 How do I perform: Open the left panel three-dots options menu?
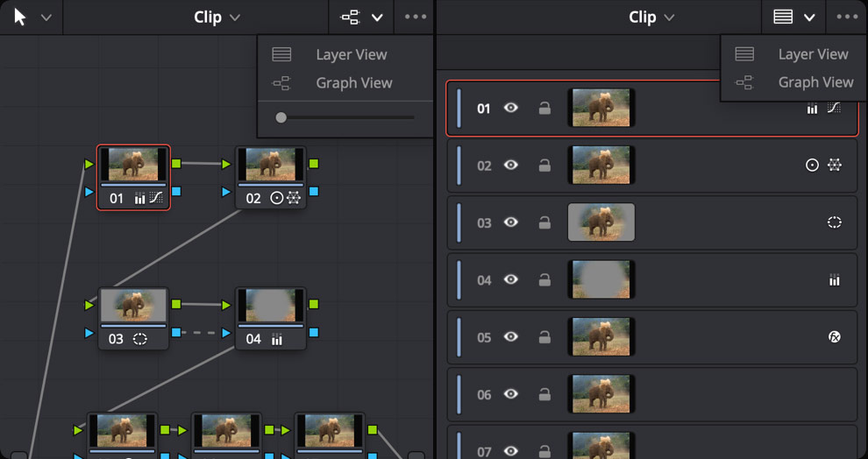pyautogui.click(x=414, y=17)
